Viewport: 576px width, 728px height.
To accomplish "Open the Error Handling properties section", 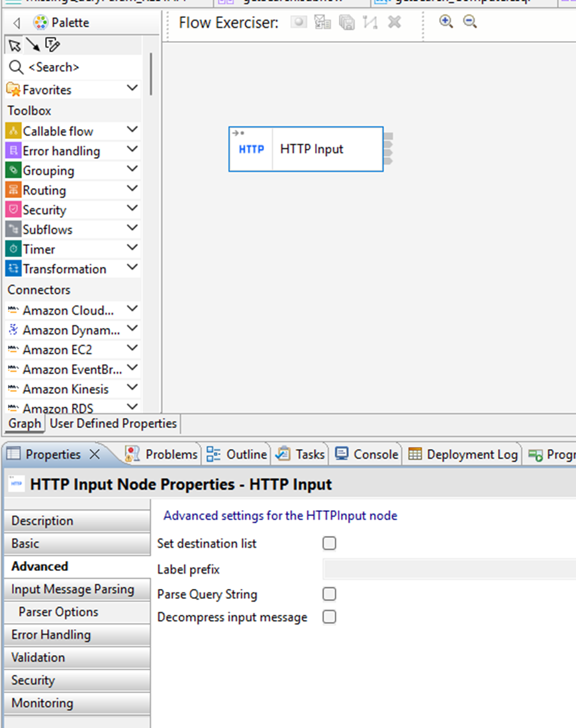I will [x=51, y=635].
